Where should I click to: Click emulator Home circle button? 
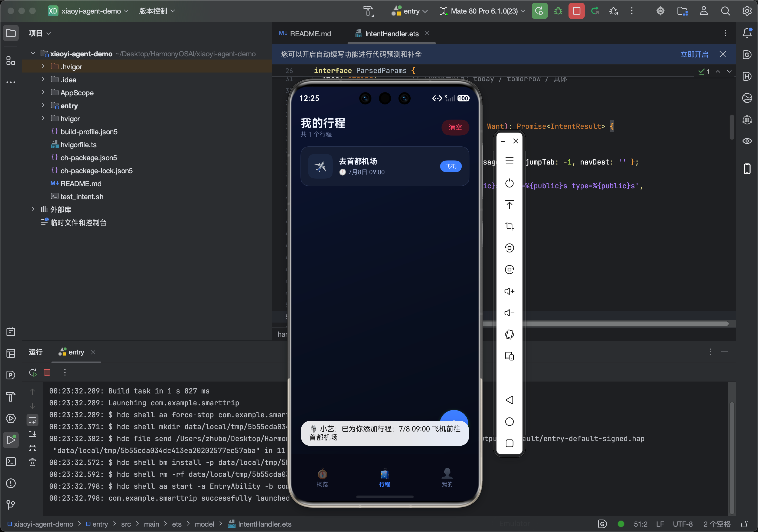click(x=509, y=421)
